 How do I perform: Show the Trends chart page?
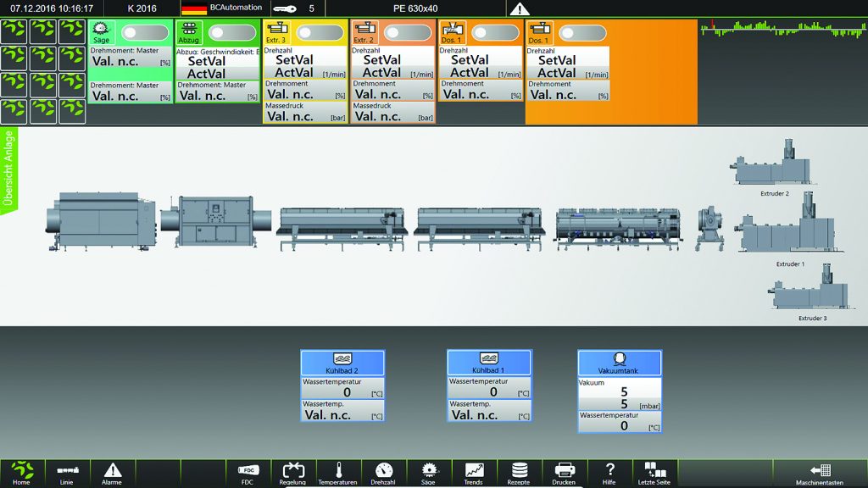[474, 473]
